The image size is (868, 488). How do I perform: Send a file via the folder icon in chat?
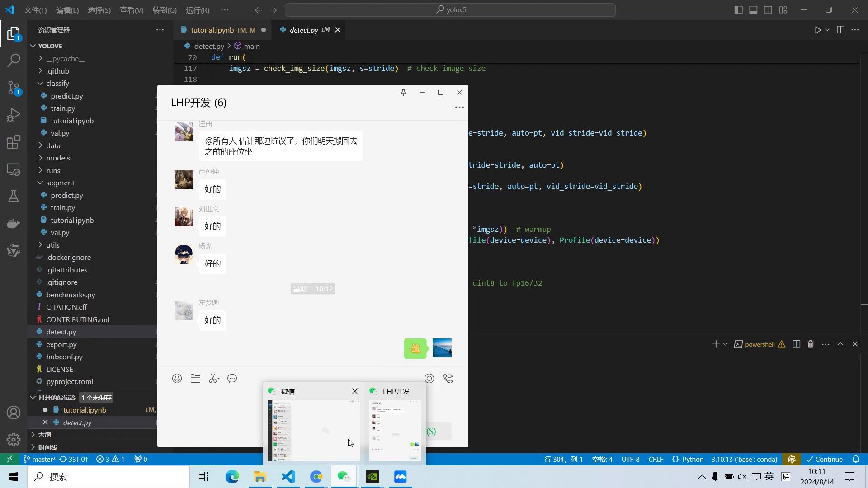(x=195, y=379)
